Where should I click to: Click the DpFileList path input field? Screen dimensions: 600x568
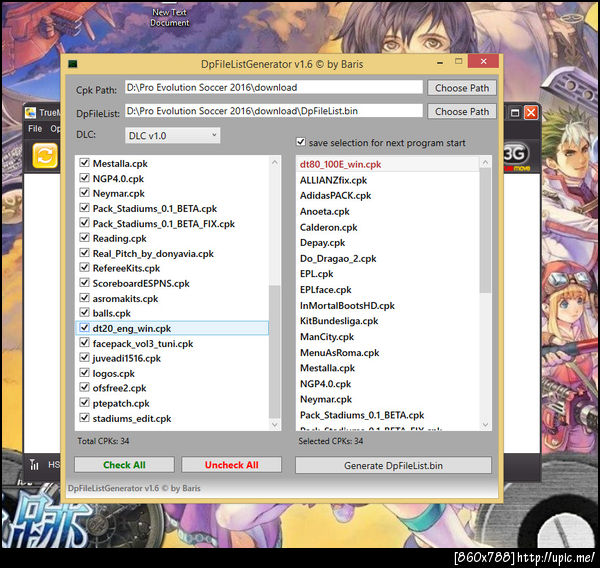point(274,111)
